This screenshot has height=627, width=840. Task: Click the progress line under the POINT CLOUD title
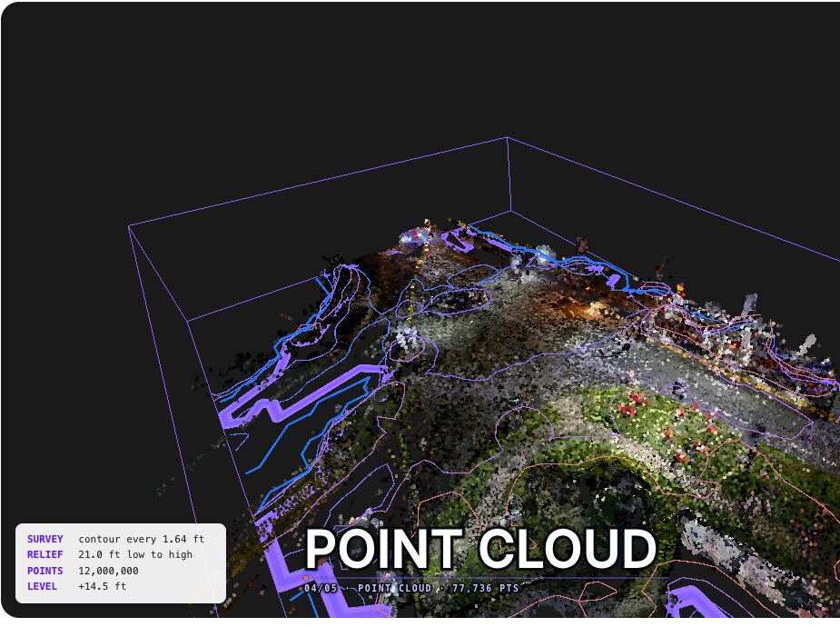click(487, 578)
